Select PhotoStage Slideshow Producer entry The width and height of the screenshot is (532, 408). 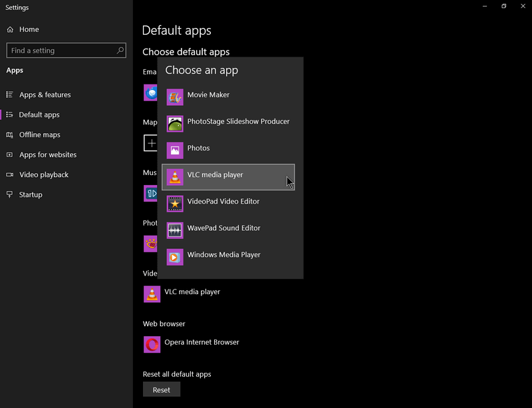pyautogui.click(x=228, y=124)
